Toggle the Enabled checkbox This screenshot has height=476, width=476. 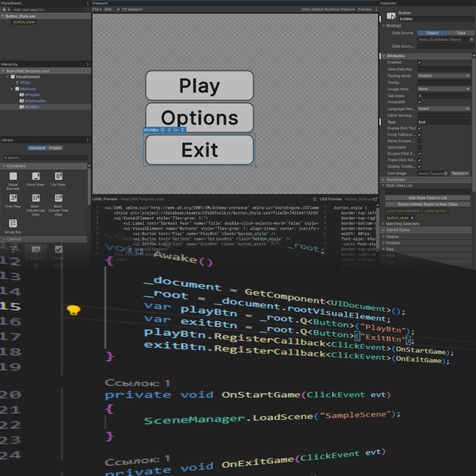click(419, 63)
